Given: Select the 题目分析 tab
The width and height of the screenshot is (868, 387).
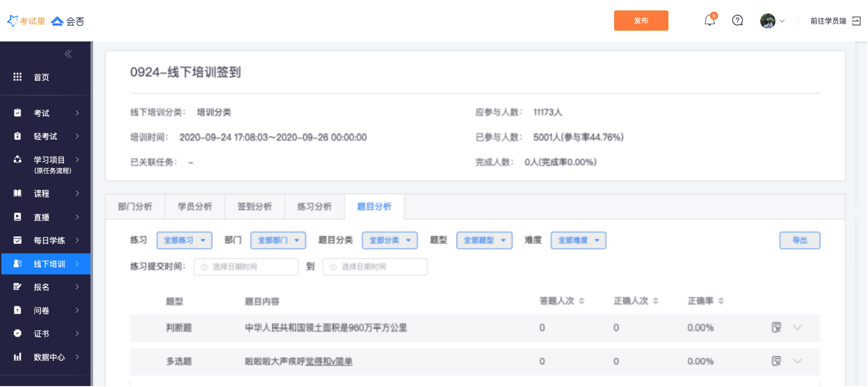Looking at the screenshot, I should (x=375, y=206).
